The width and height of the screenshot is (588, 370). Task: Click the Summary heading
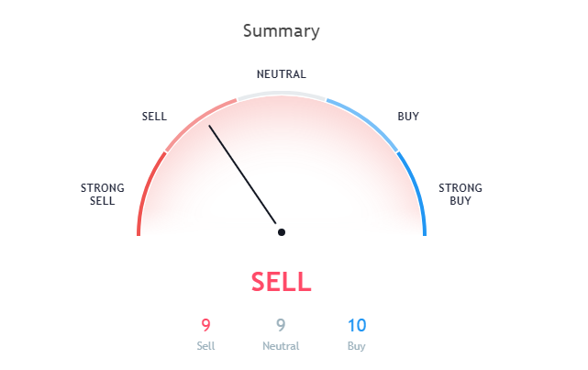tap(282, 31)
